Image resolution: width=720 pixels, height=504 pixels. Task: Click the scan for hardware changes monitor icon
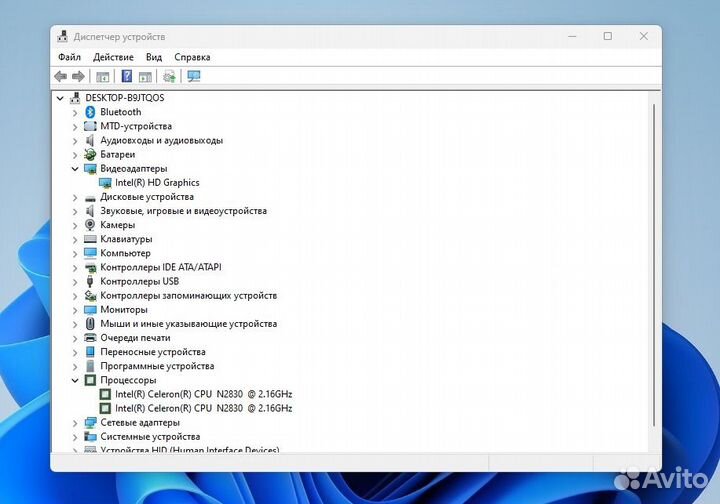pos(194,76)
